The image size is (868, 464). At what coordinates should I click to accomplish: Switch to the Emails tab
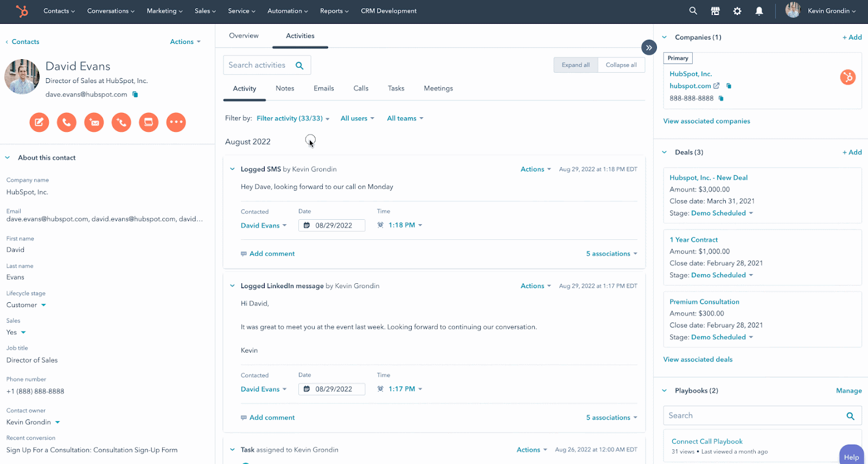point(324,88)
